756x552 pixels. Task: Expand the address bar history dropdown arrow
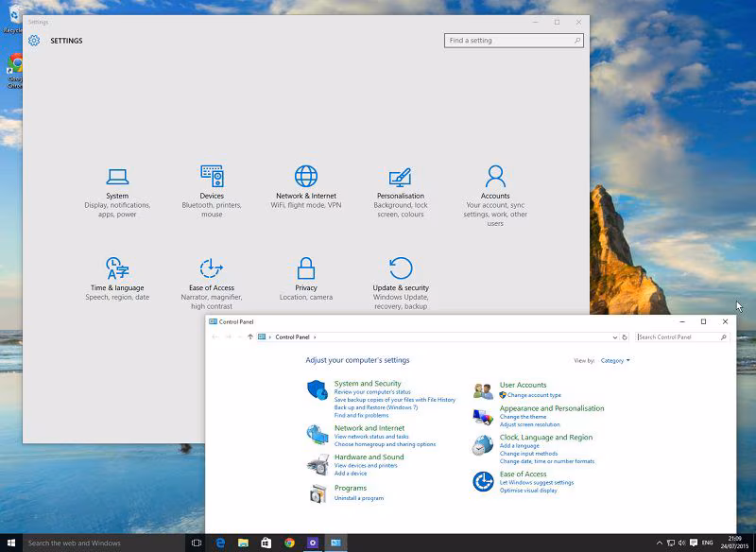point(615,337)
